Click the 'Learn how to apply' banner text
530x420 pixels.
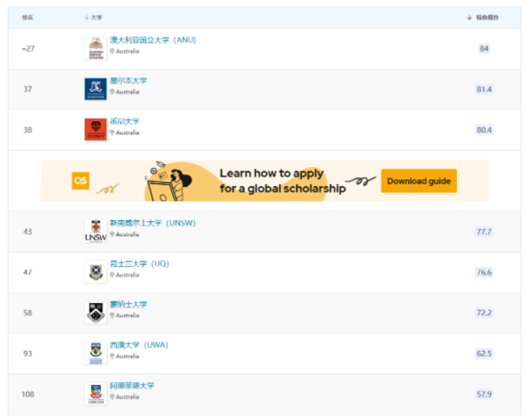272,173
